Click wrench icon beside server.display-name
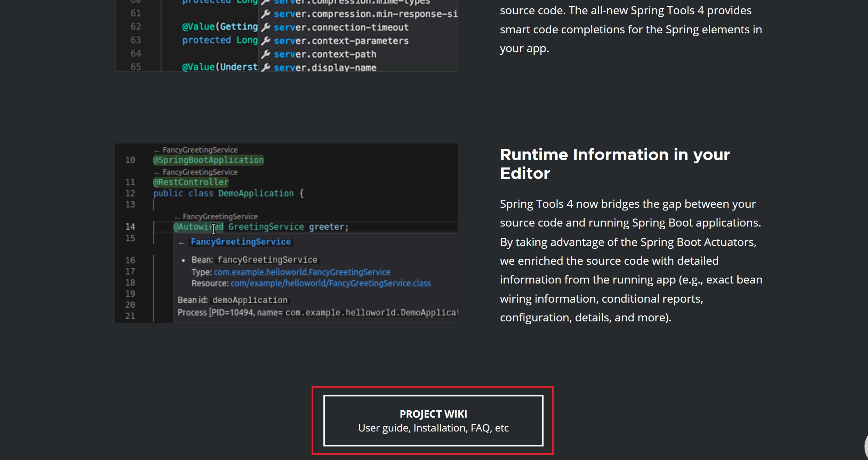 click(266, 67)
